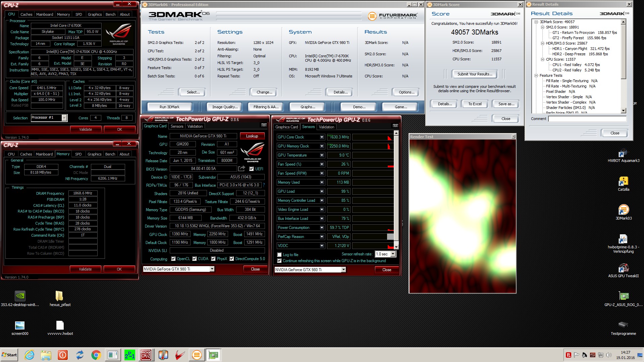Toggle the PhysX checkbox
644x362 pixels.
(213, 259)
